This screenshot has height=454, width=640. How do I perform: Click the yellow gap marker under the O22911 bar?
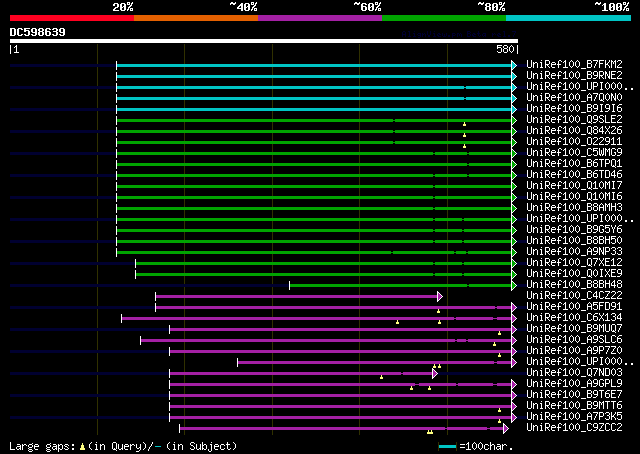click(464, 146)
